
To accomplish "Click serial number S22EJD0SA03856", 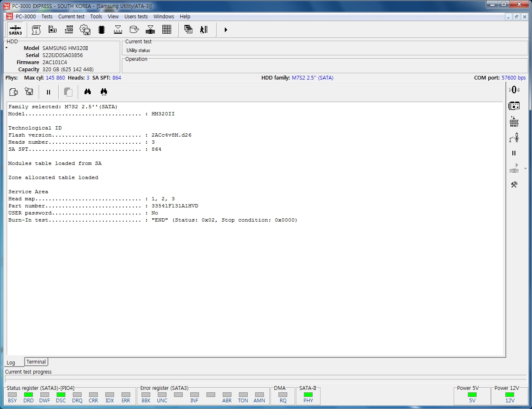I will 62,55.
